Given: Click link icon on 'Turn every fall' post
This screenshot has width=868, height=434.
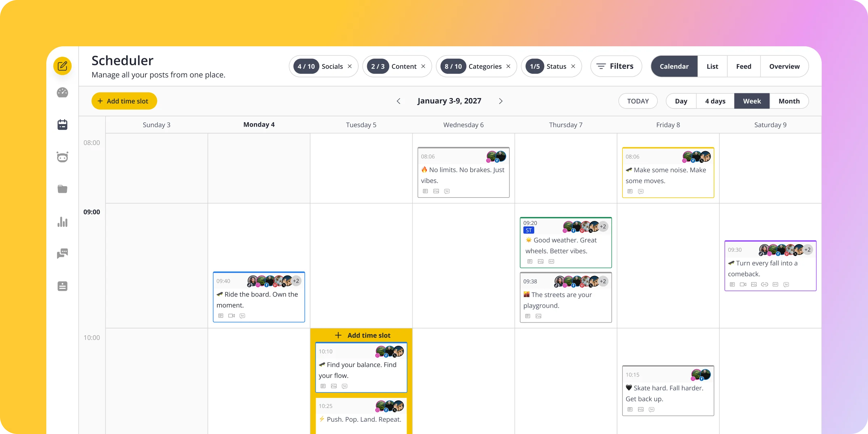Looking at the screenshot, I should [x=765, y=285].
